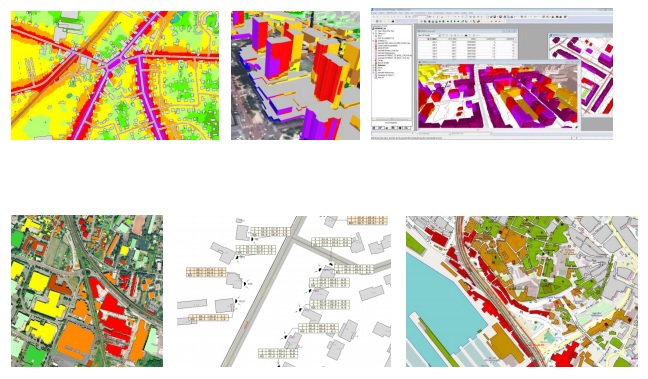Click icon row beneath the layer tree panel
The image size is (648, 379).
(392, 128)
